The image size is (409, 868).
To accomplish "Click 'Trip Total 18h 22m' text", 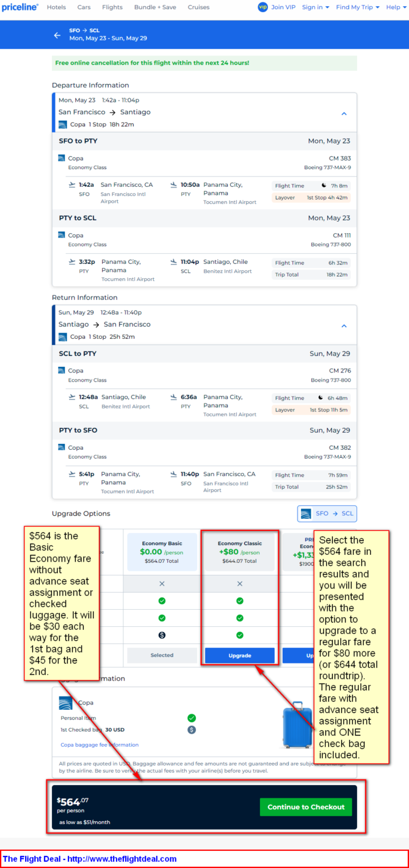I will click(x=311, y=275).
